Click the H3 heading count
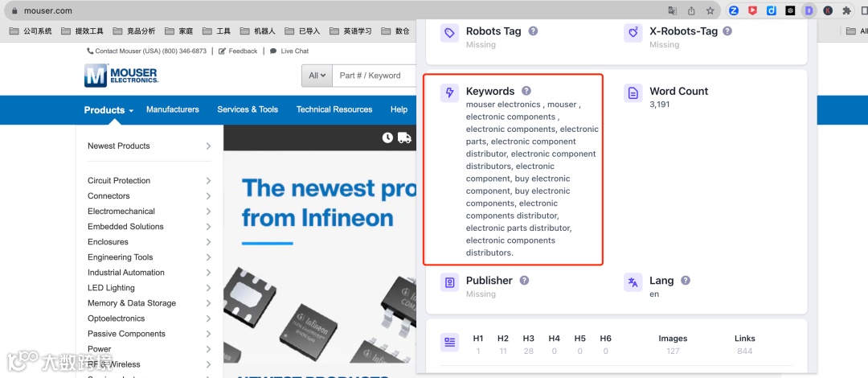The height and width of the screenshot is (378, 868). tap(528, 351)
